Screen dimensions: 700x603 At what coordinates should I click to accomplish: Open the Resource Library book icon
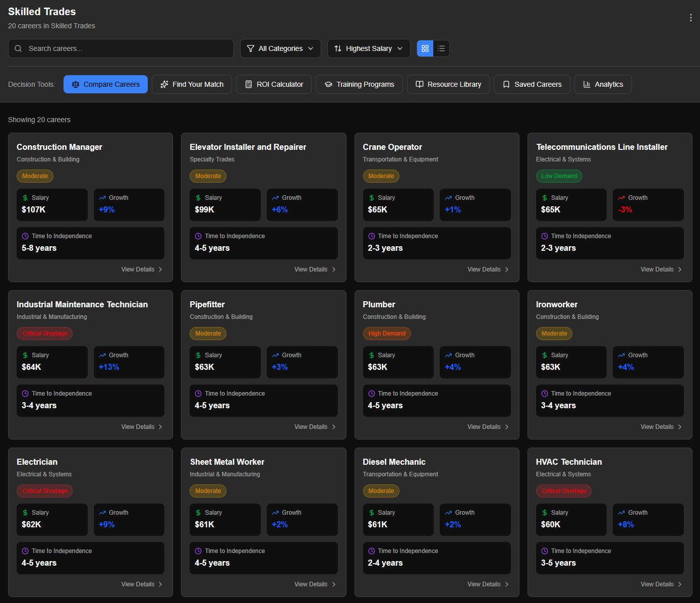click(420, 84)
